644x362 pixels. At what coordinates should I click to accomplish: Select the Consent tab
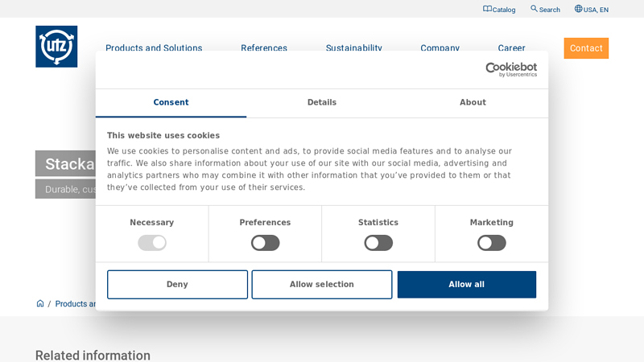171,103
